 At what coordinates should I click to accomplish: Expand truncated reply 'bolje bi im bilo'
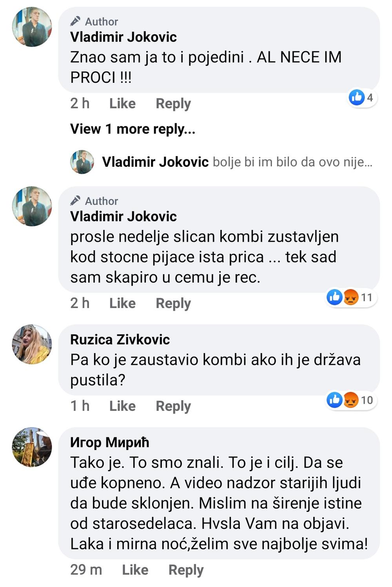coord(292,162)
